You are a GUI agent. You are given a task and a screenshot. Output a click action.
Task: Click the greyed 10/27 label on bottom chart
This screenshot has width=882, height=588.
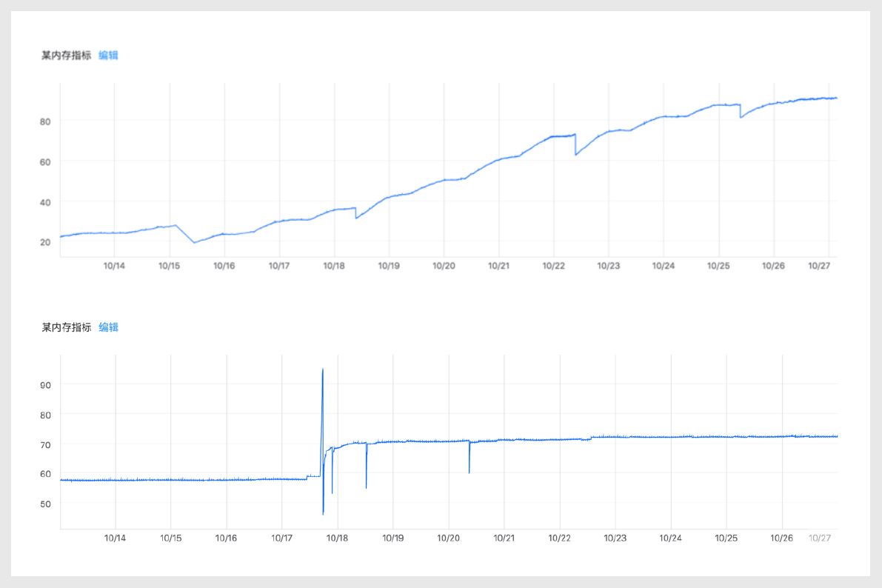820,538
